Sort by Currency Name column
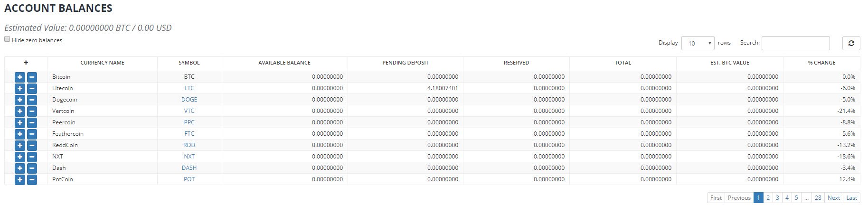 pyautogui.click(x=102, y=63)
